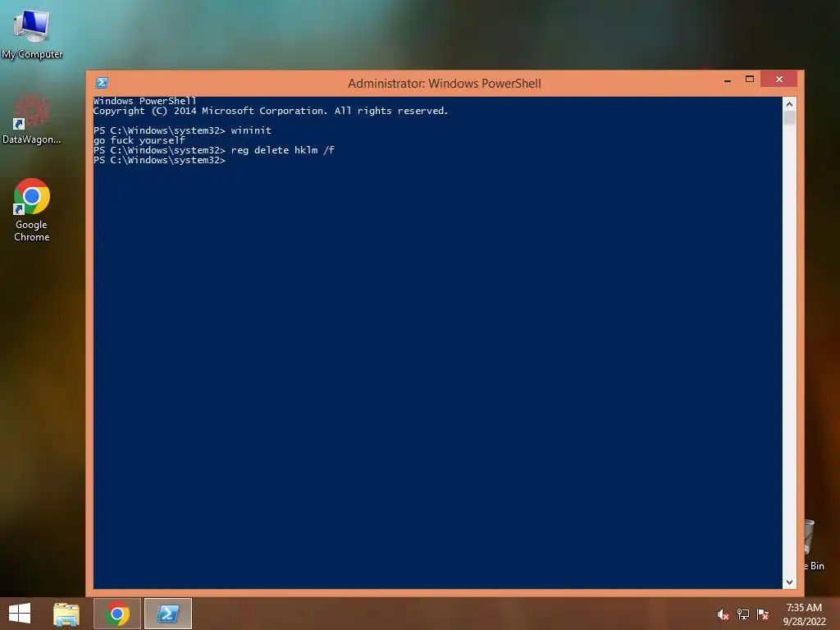Click the Administrator: Windows PowerShell title text
The height and width of the screenshot is (630, 840).
pos(444,84)
